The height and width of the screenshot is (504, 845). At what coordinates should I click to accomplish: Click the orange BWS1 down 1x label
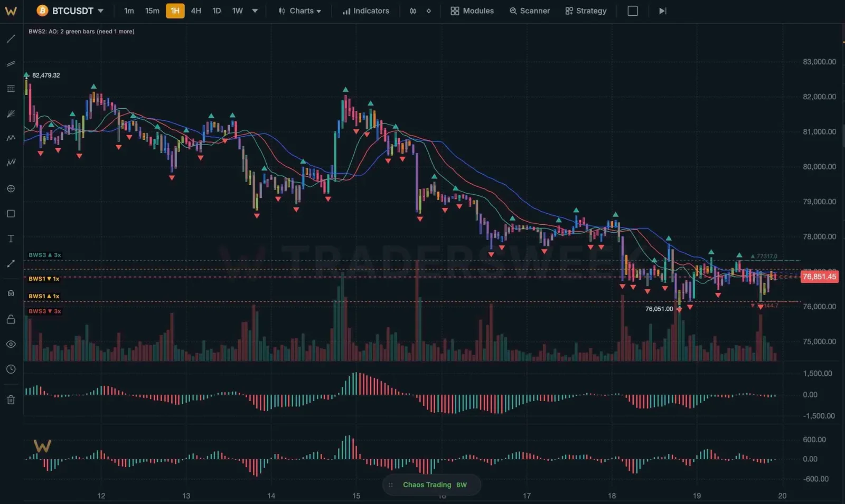(x=44, y=279)
